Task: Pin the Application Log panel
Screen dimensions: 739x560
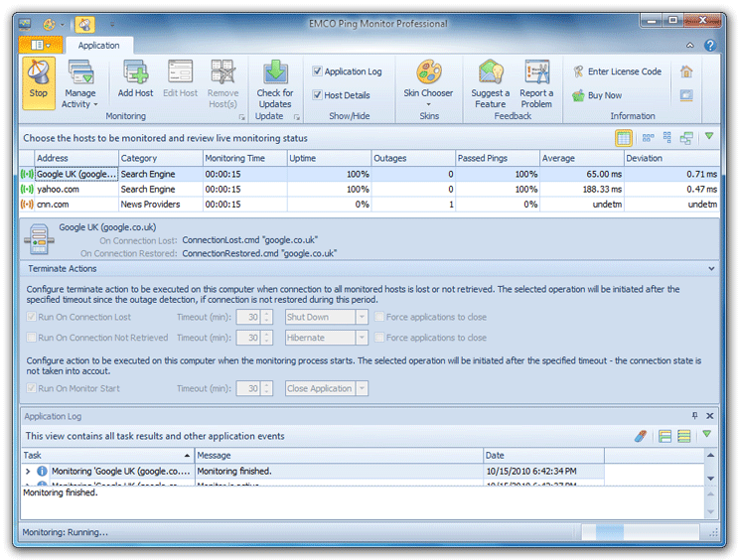Action: click(x=694, y=416)
